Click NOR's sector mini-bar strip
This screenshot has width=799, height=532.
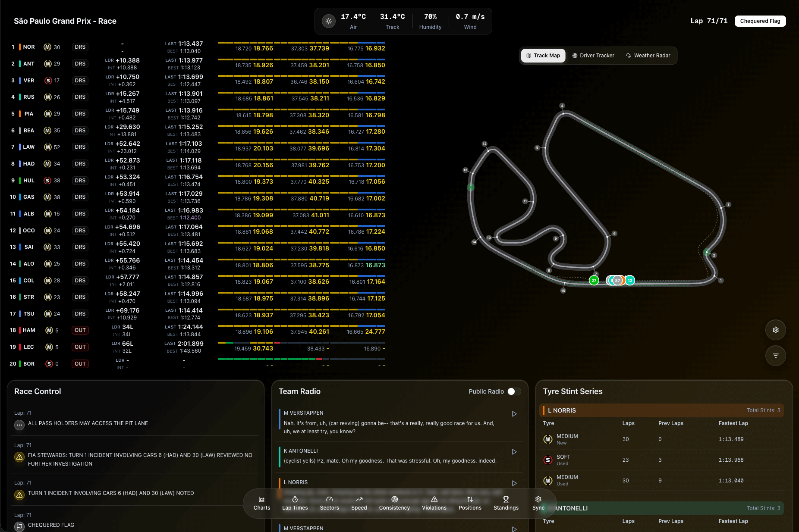click(x=302, y=43)
